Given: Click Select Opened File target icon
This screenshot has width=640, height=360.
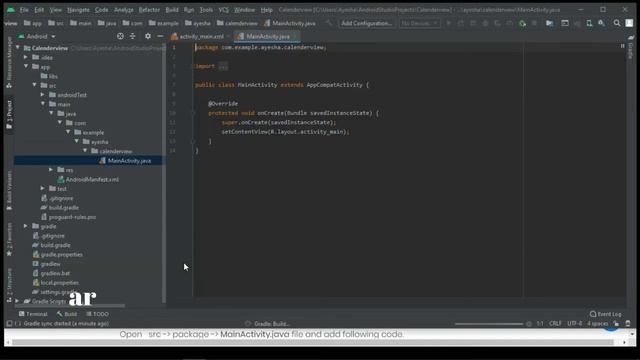Looking at the screenshot, I should (120, 36).
